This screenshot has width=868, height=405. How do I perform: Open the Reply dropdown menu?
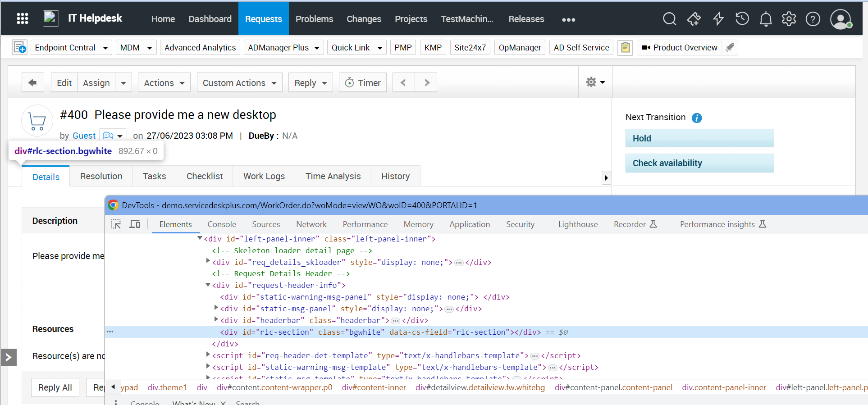pos(311,82)
